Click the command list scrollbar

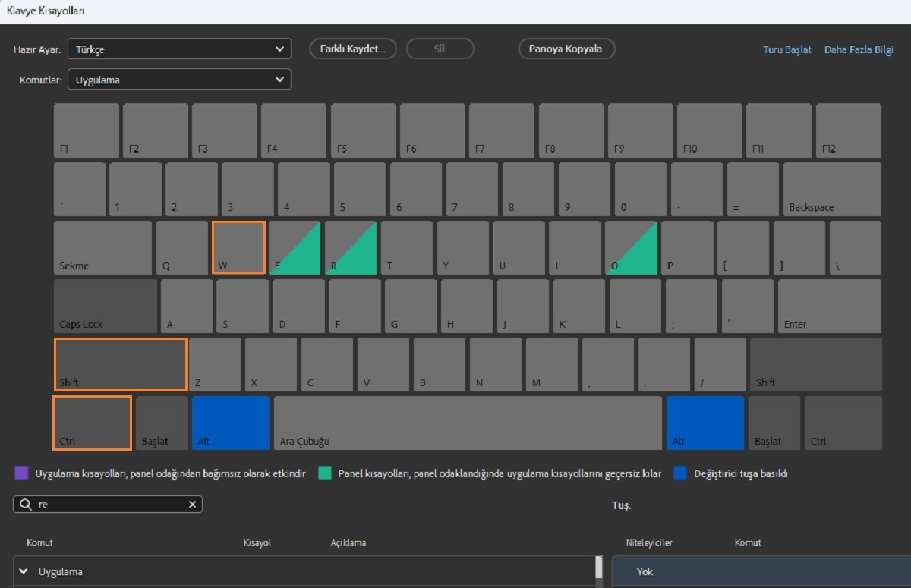pyautogui.click(x=599, y=569)
